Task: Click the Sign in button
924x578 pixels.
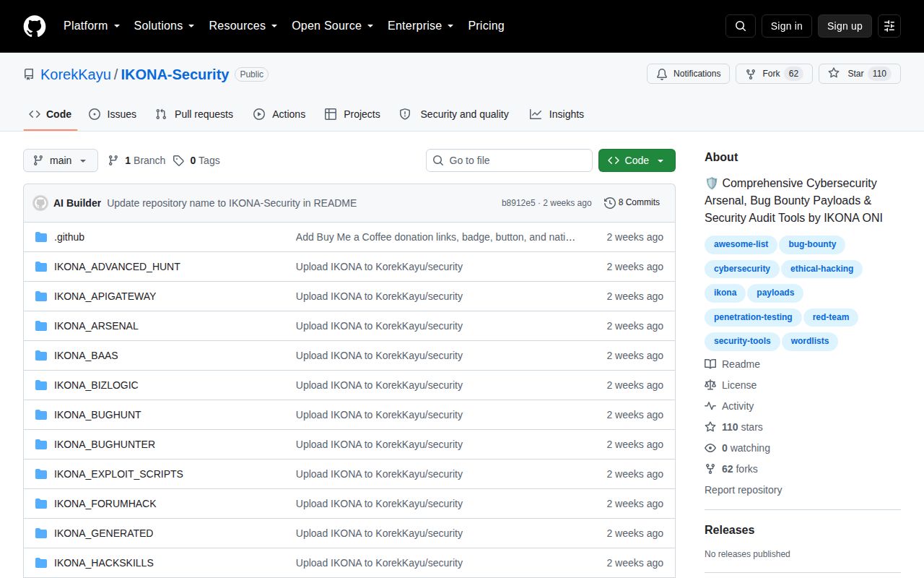Action: pyautogui.click(x=786, y=26)
